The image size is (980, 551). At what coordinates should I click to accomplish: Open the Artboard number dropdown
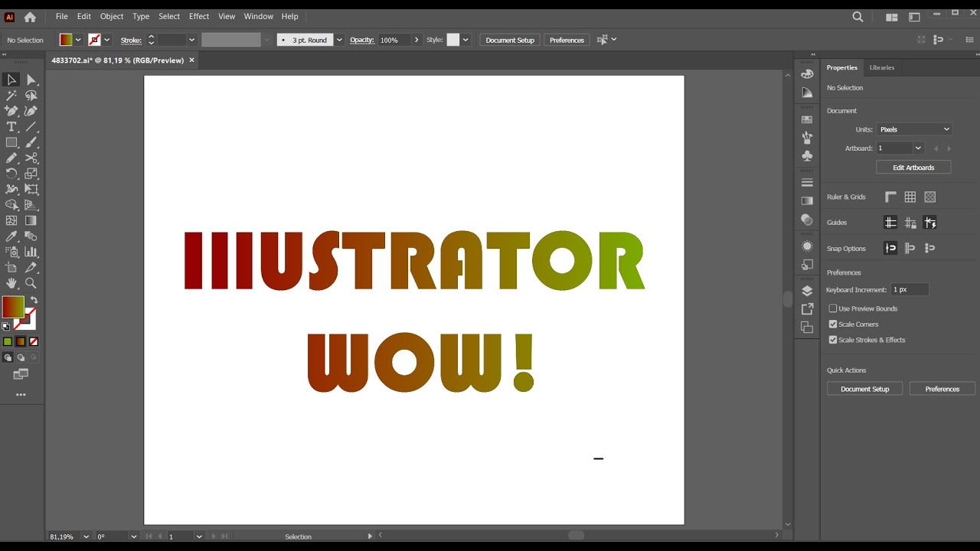coord(918,148)
